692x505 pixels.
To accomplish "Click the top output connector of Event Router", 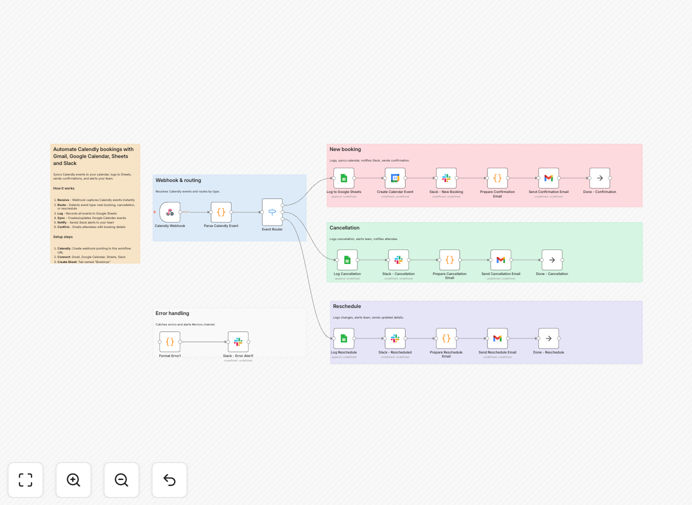I will pos(283,205).
